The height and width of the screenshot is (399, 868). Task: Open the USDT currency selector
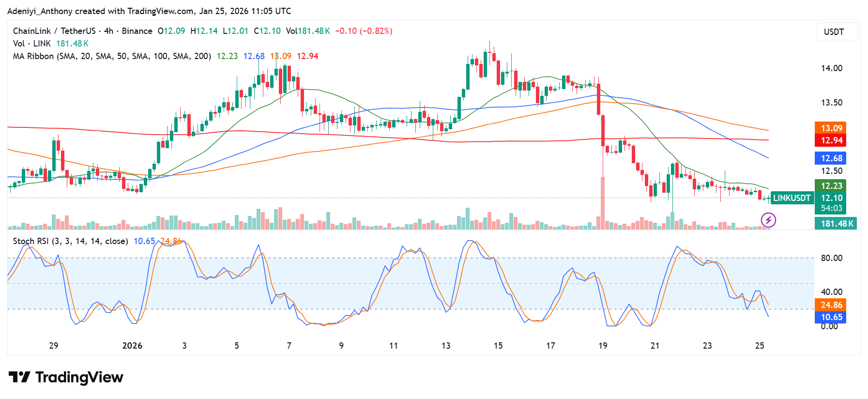click(837, 32)
